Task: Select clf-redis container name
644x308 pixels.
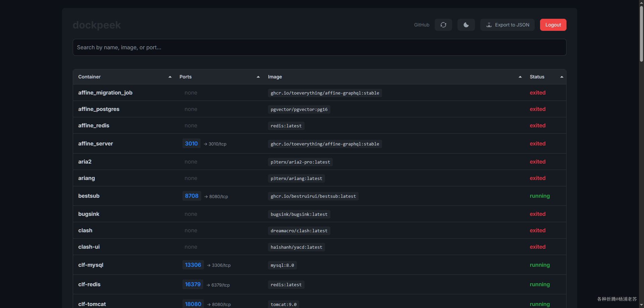Action: [x=89, y=284]
